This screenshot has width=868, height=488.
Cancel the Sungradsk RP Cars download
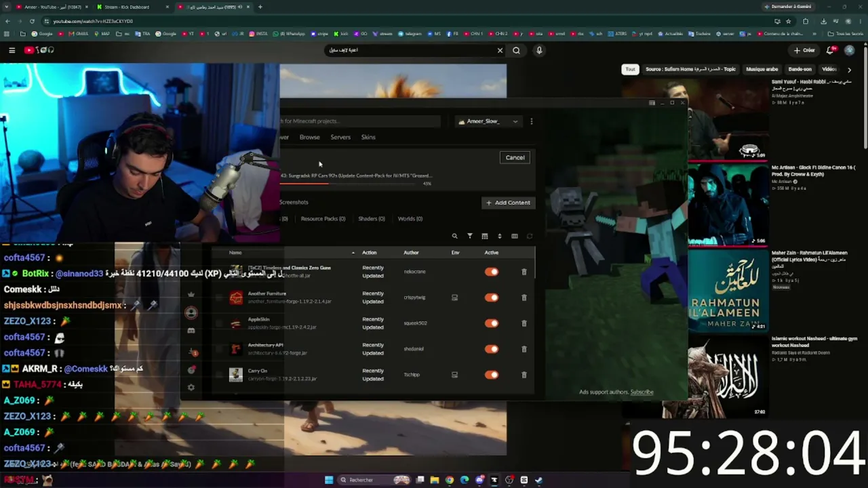(x=515, y=158)
